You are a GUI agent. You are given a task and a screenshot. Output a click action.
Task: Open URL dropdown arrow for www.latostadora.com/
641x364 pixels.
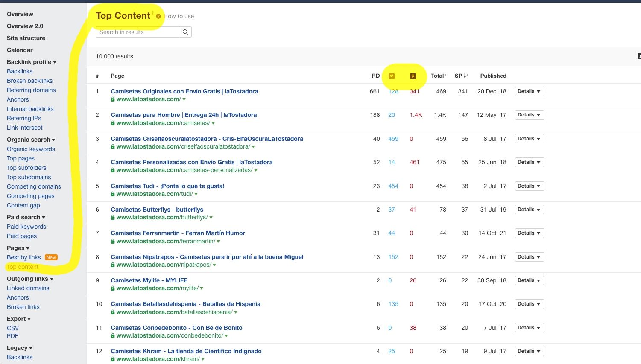pos(184,99)
